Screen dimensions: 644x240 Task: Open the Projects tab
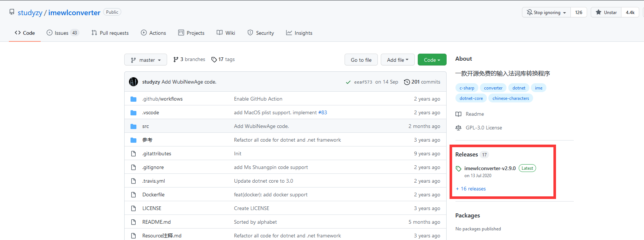[x=191, y=33]
